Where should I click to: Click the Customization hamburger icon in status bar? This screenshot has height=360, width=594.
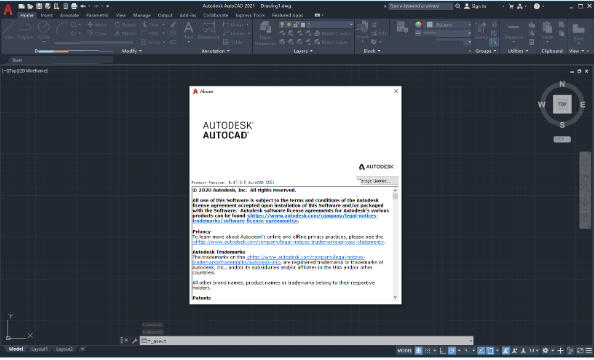point(589,351)
